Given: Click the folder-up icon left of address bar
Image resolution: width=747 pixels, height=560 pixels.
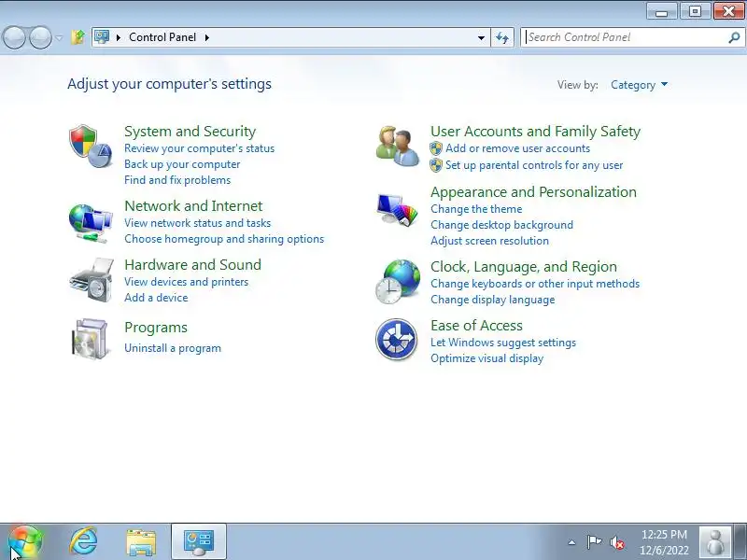Looking at the screenshot, I should tap(78, 36).
